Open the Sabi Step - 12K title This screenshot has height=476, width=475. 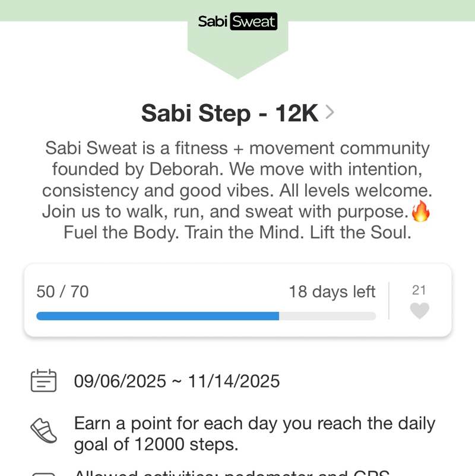230,113
